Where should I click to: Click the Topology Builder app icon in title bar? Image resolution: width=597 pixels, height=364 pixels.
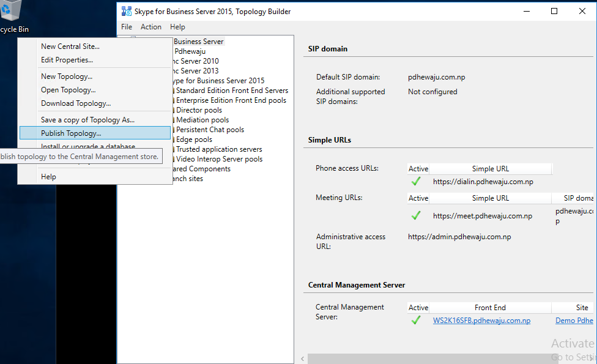coord(127,12)
